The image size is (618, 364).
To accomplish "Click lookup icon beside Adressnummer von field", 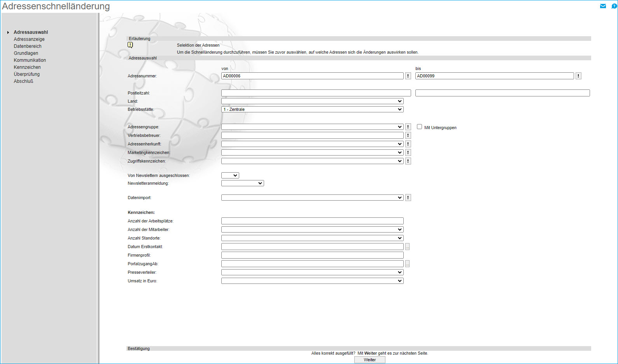I will [408, 76].
